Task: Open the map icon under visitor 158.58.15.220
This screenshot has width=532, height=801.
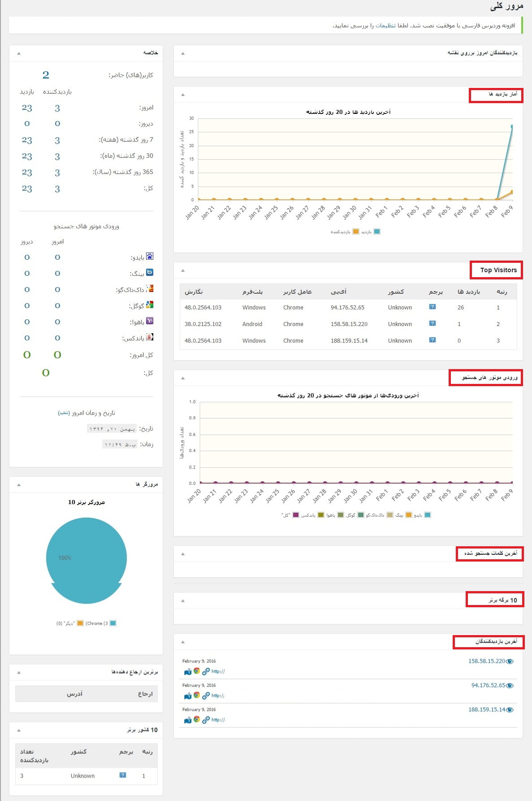Action: [x=188, y=671]
